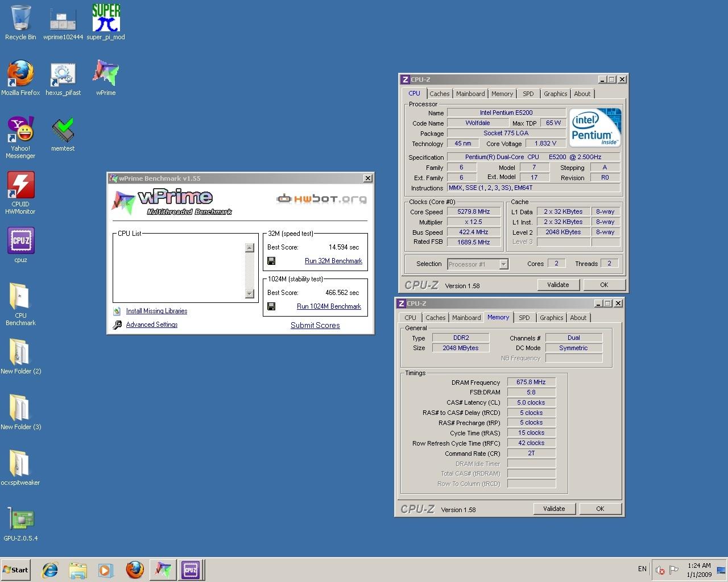Viewport: 728px width, 582px height.
Task: Switch to the CPU-Z taskbar button
Action: click(191, 569)
